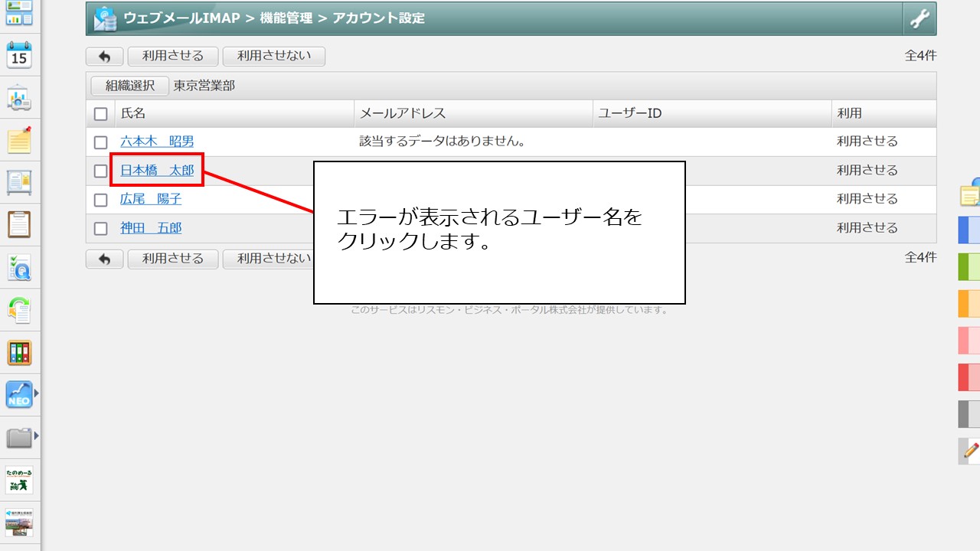Click the wrench settings icon in header
The height and width of the screenshot is (551, 980).
(920, 18)
